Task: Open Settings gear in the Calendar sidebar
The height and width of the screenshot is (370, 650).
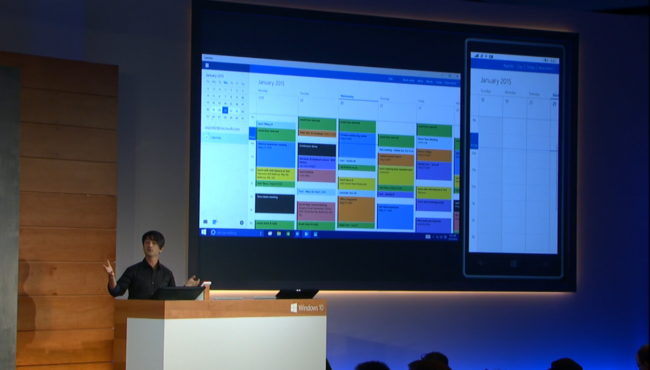Action: click(x=242, y=222)
